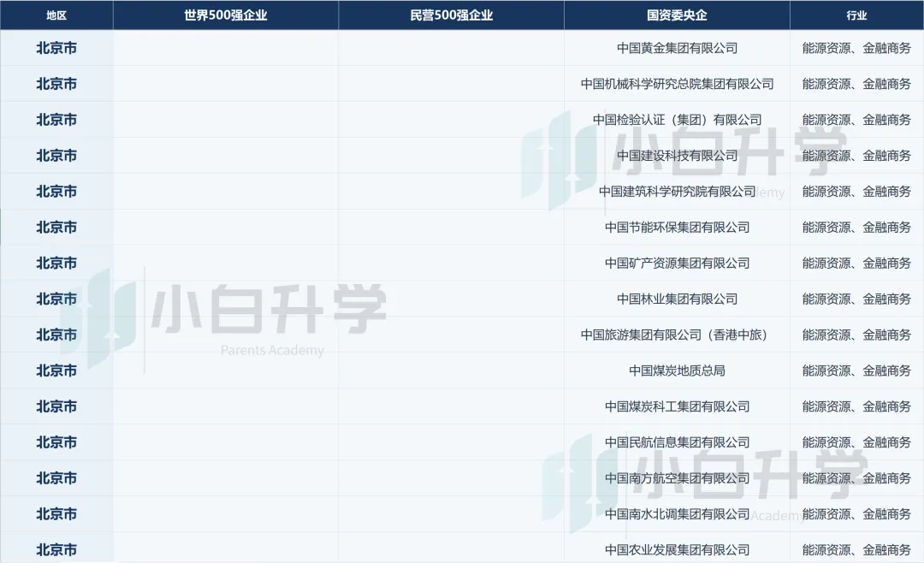Click the 地区 column header

[x=56, y=15]
